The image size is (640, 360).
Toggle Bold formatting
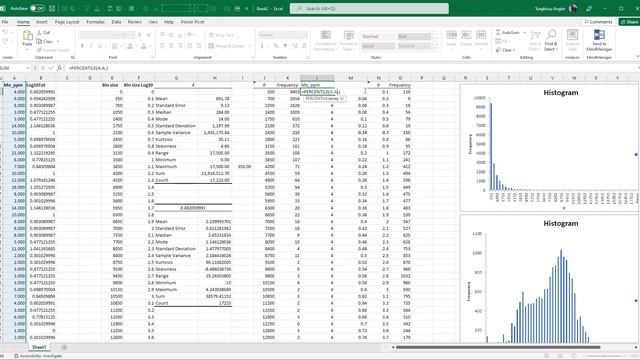pos(82,46)
